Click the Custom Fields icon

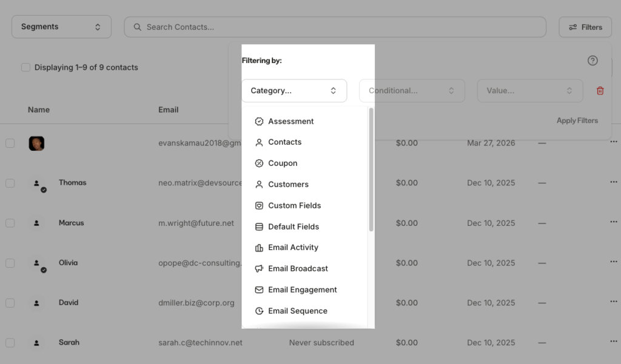pyautogui.click(x=259, y=205)
